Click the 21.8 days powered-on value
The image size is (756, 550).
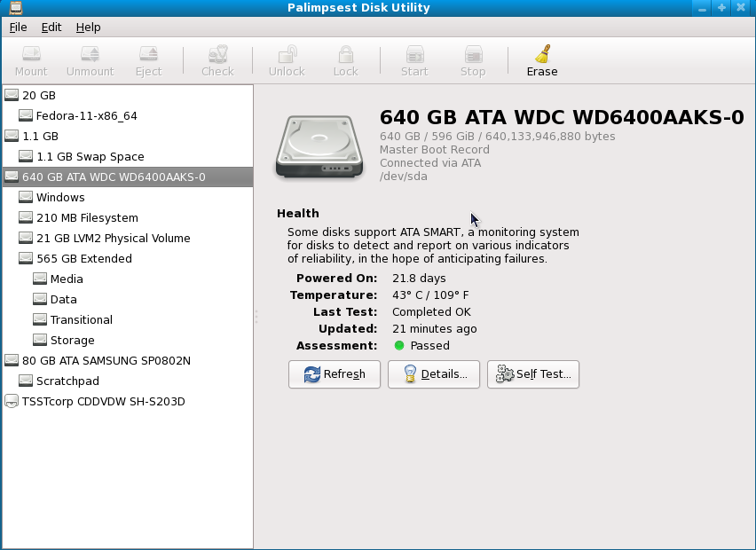coord(419,279)
